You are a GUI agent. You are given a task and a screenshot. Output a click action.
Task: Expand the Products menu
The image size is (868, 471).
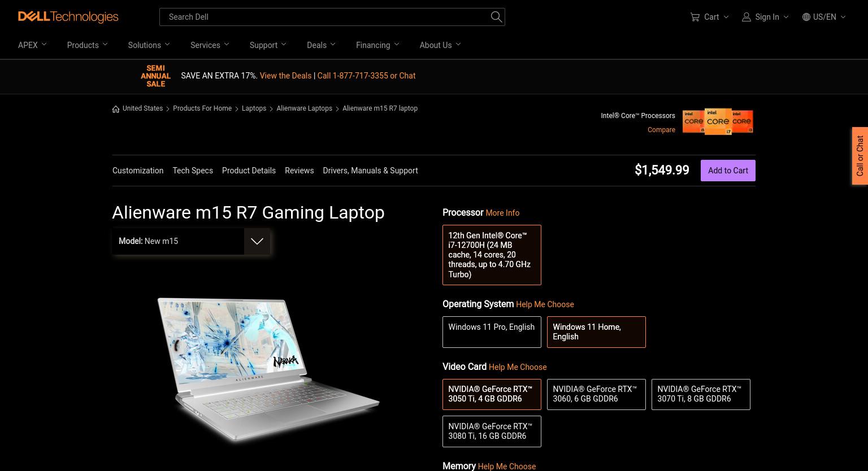tap(87, 45)
